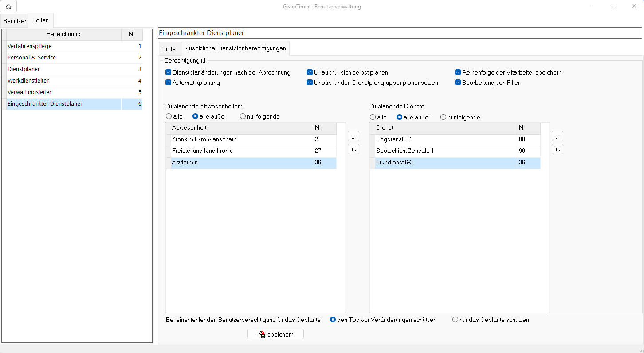Click the speichern button with disk icon
This screenshot has width=644, height=353.
(275, 334)
